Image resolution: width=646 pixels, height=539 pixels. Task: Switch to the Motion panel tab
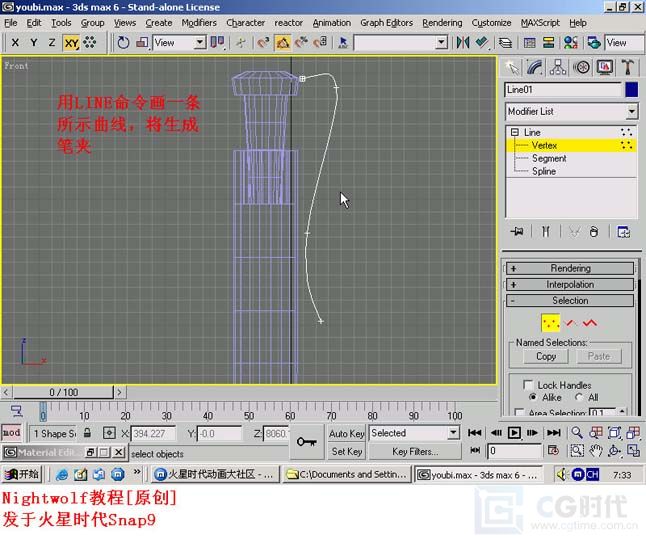pos(581,67)
